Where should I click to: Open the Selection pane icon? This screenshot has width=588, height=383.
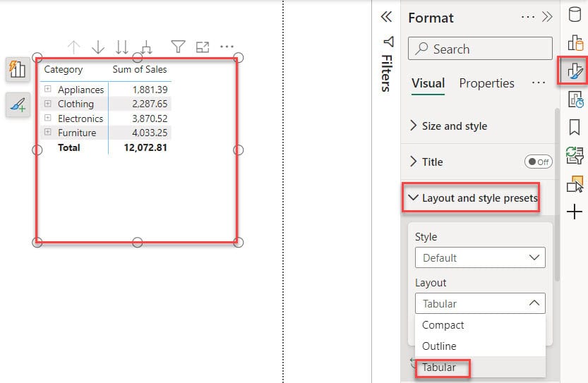tap(575, 183)
